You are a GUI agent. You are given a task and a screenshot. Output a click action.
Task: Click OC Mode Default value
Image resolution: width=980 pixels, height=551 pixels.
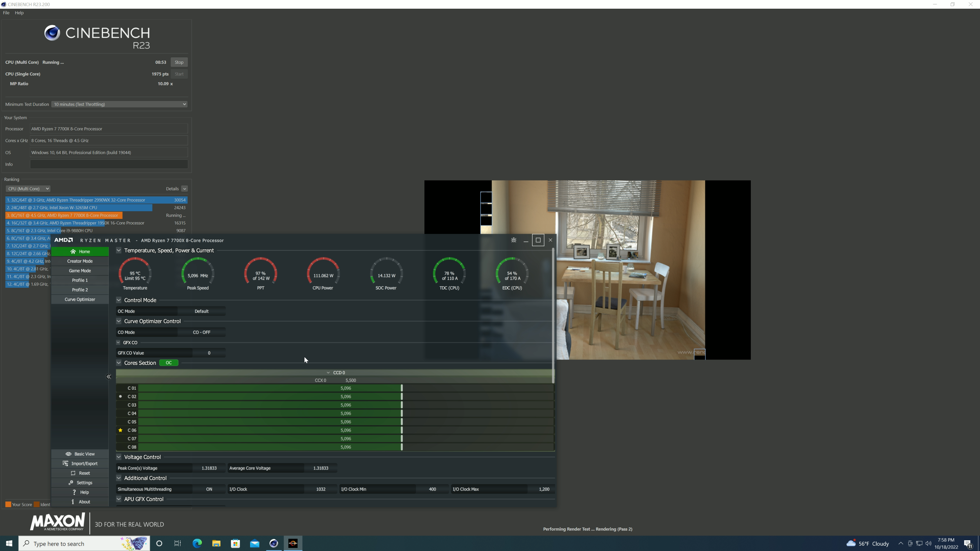tap(202, 311)
